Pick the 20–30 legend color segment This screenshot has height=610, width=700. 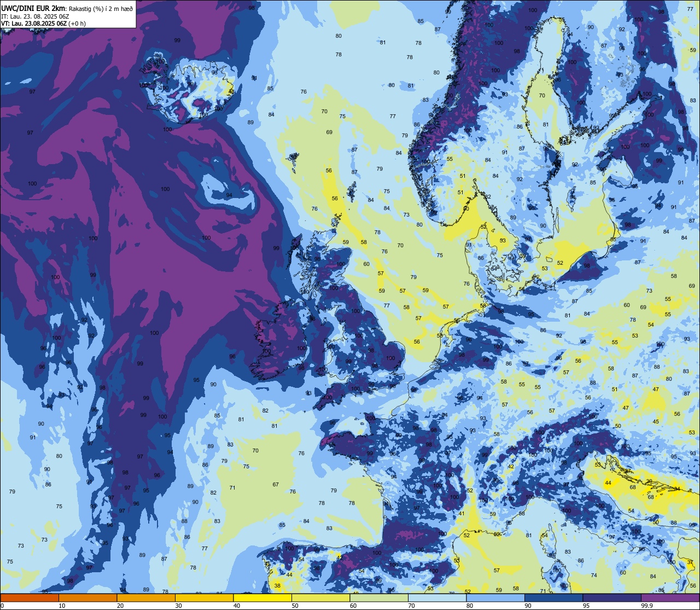pos(146,598)
